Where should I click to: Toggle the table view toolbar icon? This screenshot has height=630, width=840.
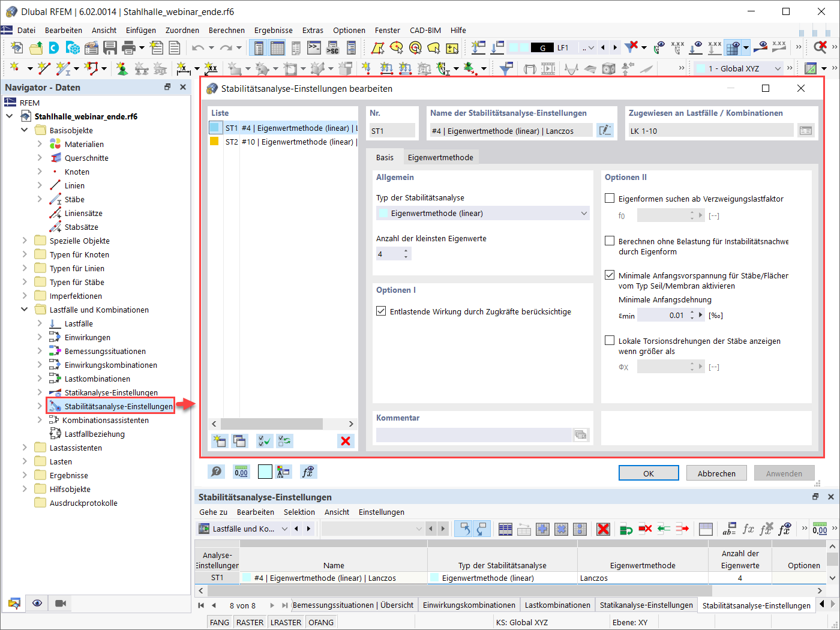pos(277,48)
